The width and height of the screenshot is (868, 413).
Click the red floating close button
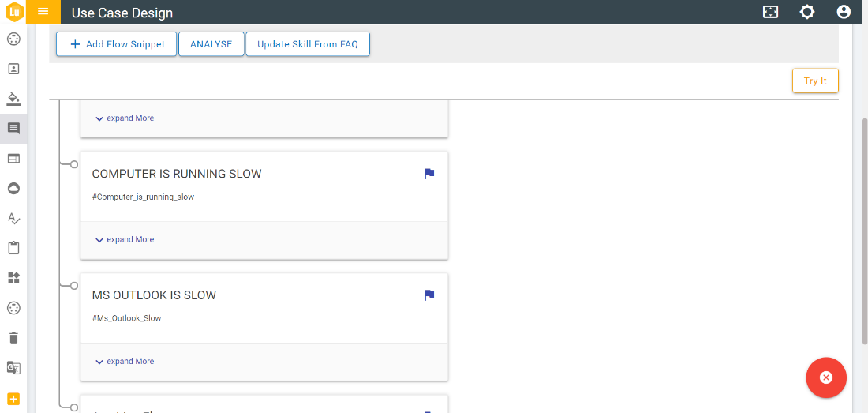825,377
